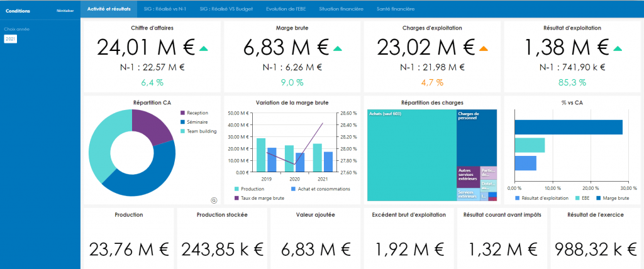Click the 1,92 M € Excédent brut value
Image resolution: width=644 pixels, height=269 pixels.
click(x=409, y=250)
